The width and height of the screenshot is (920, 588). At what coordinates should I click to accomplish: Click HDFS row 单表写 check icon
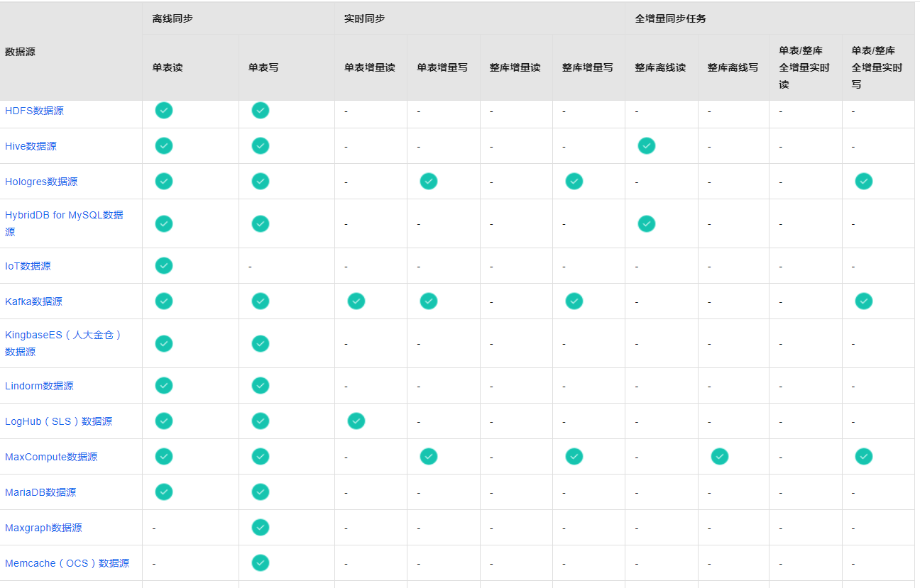[261, 110]
